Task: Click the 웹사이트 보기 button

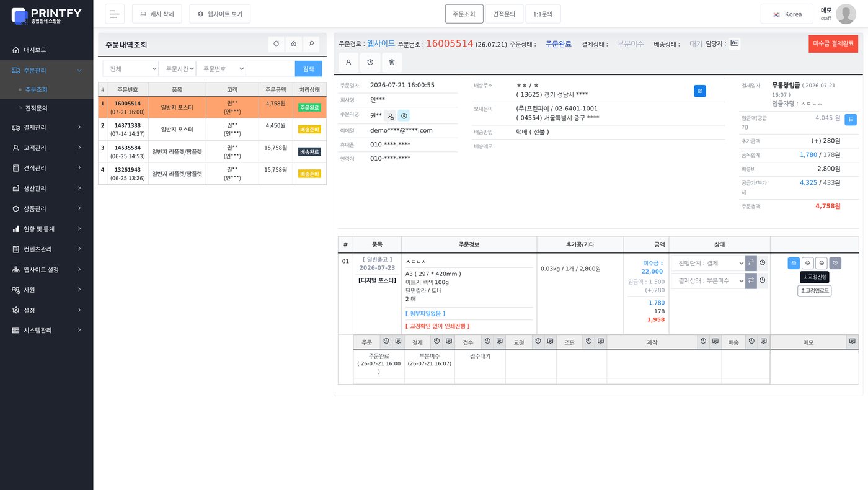Action: pos(220,14)
